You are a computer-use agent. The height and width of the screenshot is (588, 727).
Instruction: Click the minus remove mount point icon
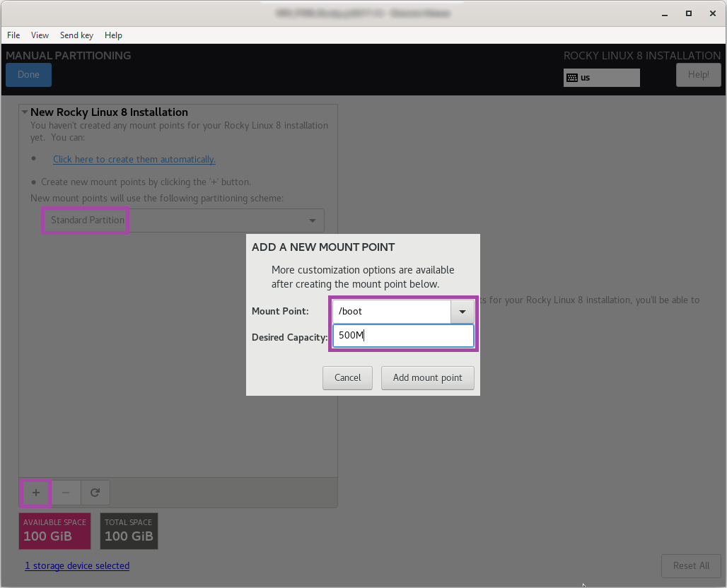click(x=65, y=493)
